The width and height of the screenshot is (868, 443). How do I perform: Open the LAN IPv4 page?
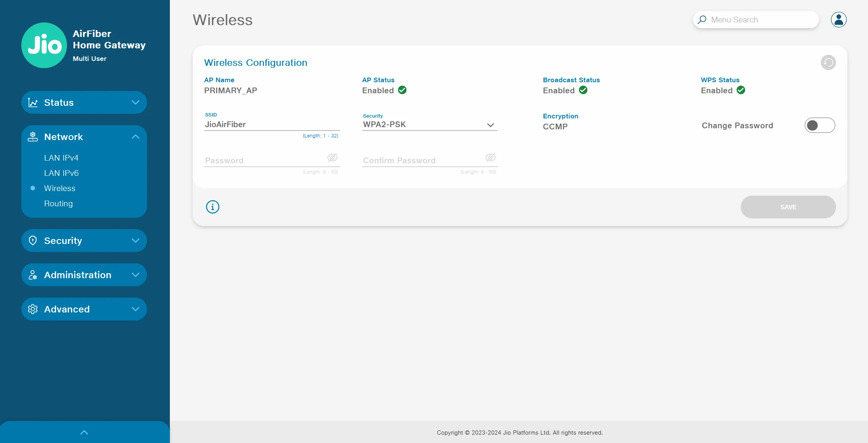pos(61,158)
